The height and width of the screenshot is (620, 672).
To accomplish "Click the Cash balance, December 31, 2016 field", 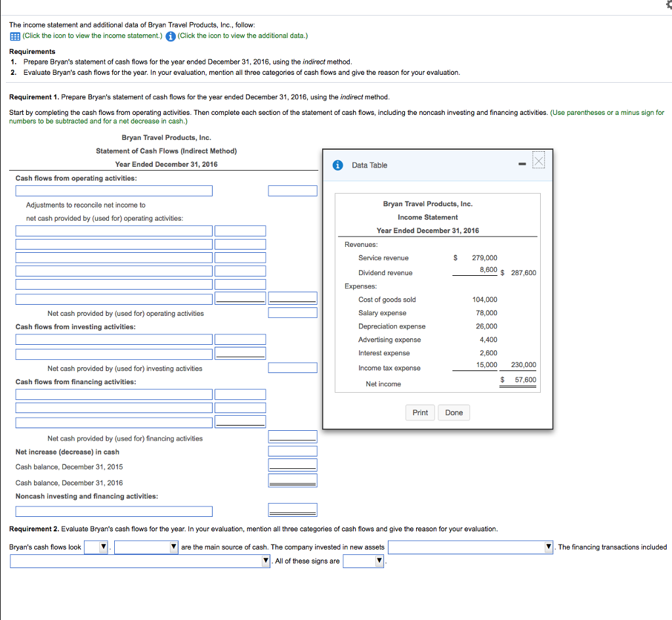I will point(293,480).
